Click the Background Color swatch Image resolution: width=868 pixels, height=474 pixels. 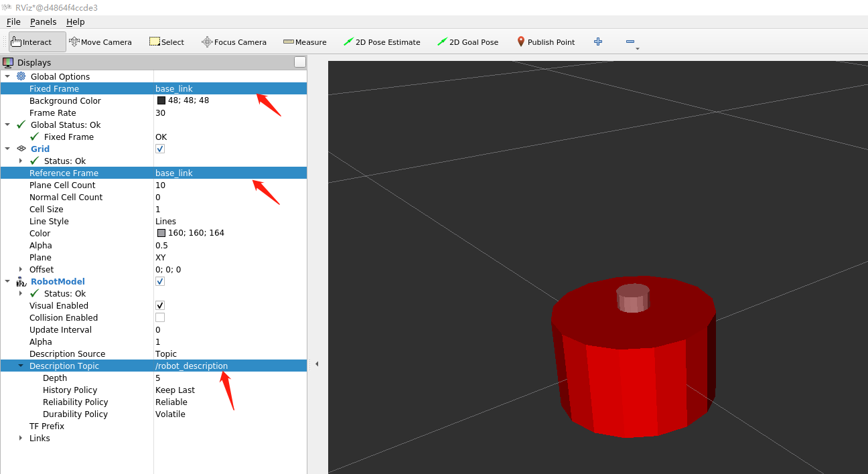coord(161,100)
